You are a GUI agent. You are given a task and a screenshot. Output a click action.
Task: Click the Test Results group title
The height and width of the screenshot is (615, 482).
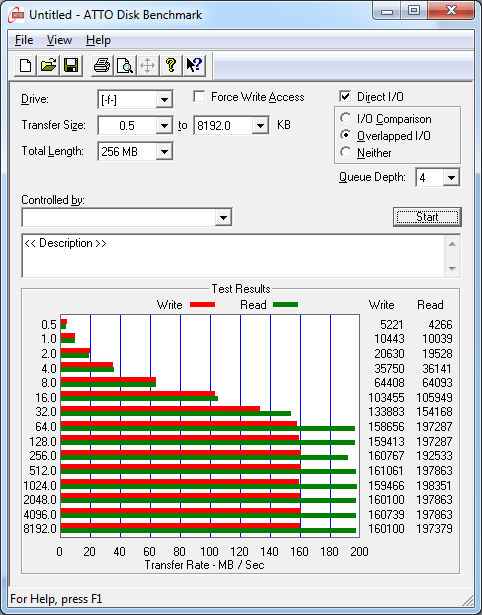pyautogui.click(x=241, y=289)
